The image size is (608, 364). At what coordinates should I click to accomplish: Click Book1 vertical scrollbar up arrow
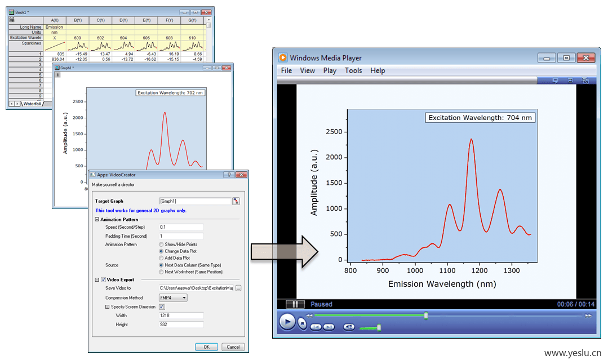point(208,20)
